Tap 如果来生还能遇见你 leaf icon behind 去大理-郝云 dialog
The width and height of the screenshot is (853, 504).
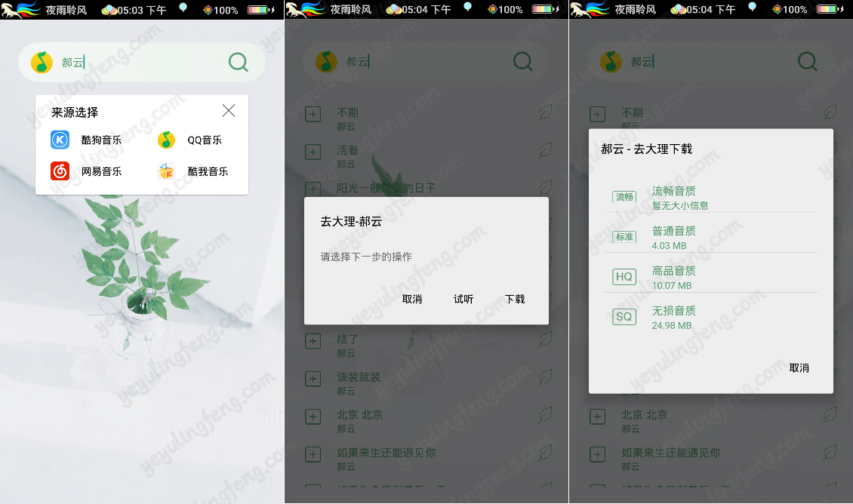pos(545,453)
